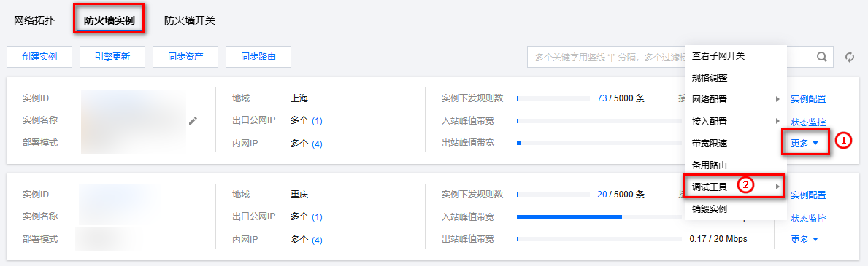Viewport: 868px width, 266px height.
Task: Click the 同步资产 button
Action: 185,56
